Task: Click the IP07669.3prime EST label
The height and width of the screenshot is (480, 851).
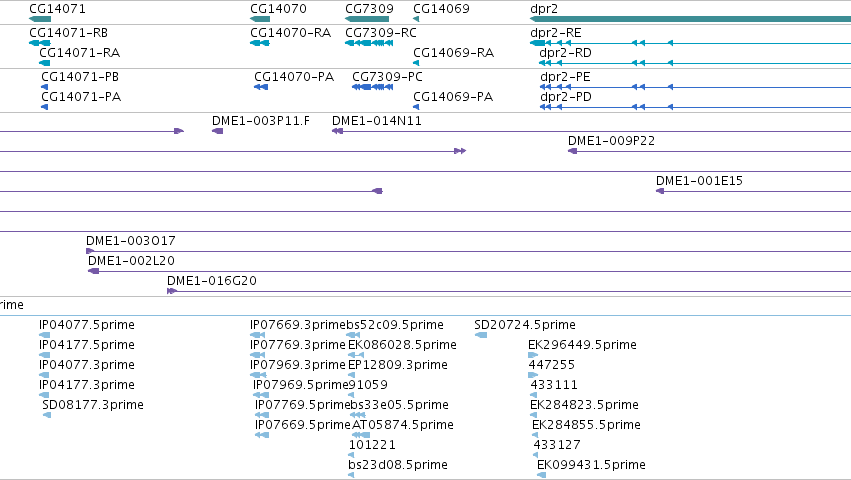Action: [298, 325]
